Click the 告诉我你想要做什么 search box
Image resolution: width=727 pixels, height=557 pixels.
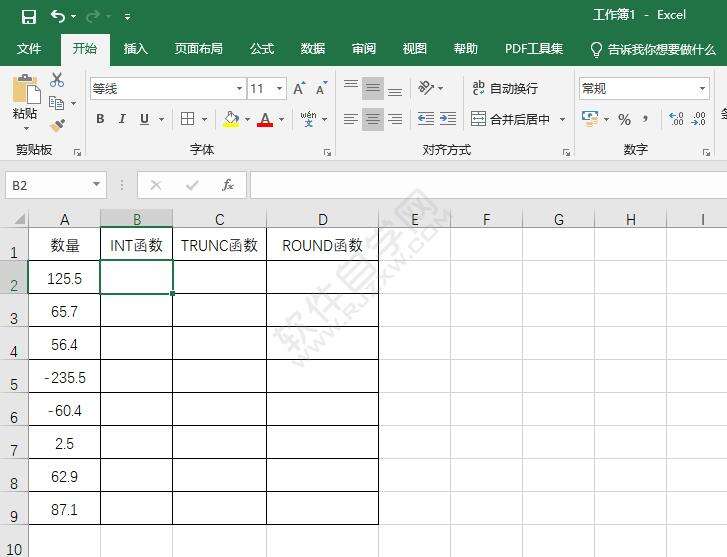click(653, 49)
